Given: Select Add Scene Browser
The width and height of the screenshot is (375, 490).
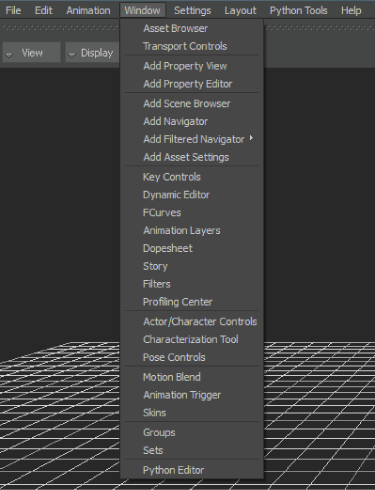Looking at the screenshot, I should coord(192,104).
